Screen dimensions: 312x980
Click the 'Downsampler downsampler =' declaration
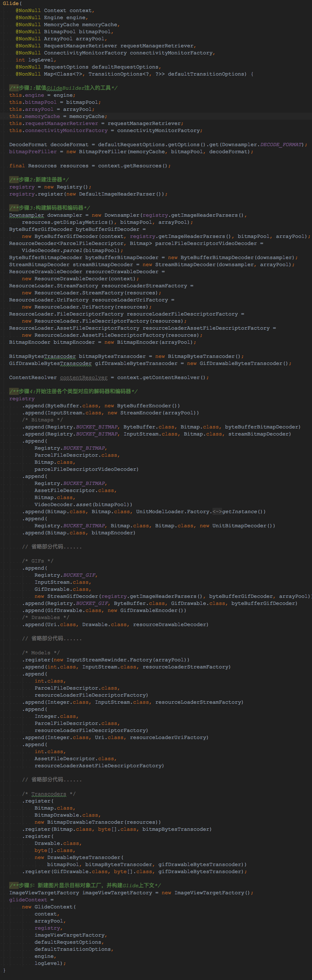128,215
